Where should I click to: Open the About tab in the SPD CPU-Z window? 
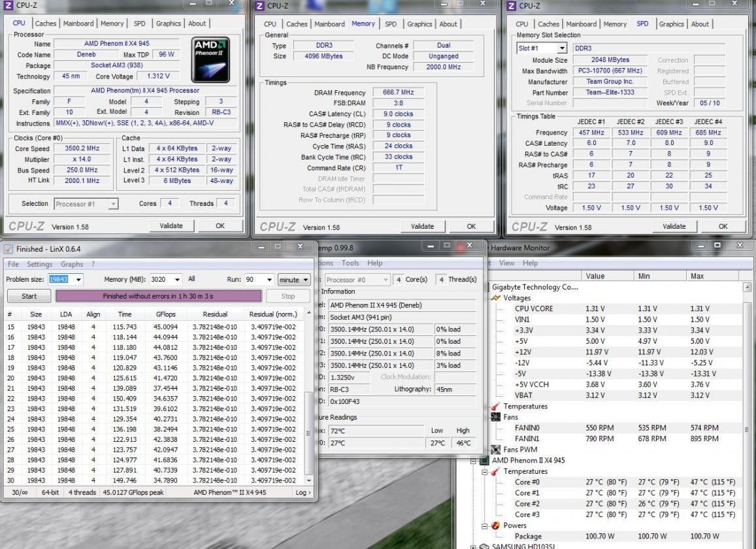(x=700, y=24)
